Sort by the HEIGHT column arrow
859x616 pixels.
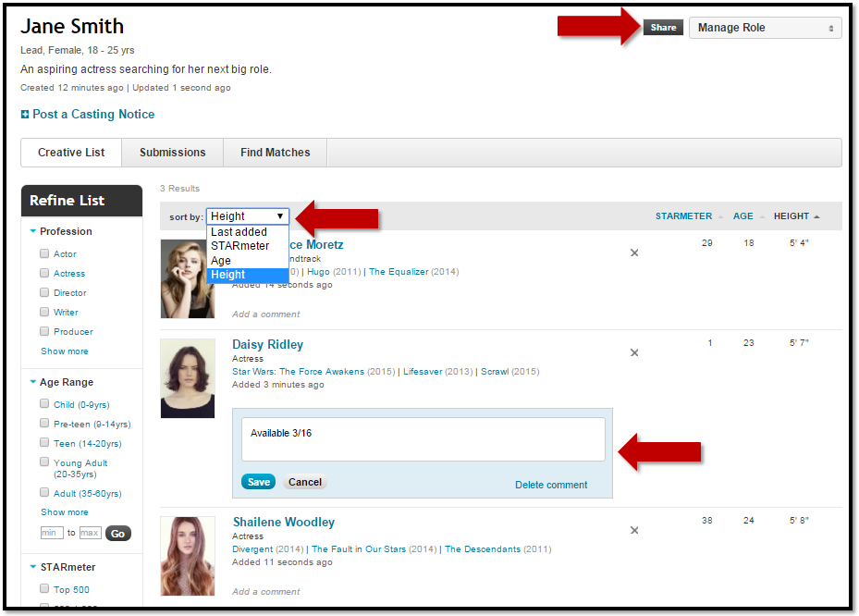pos(816,216)
